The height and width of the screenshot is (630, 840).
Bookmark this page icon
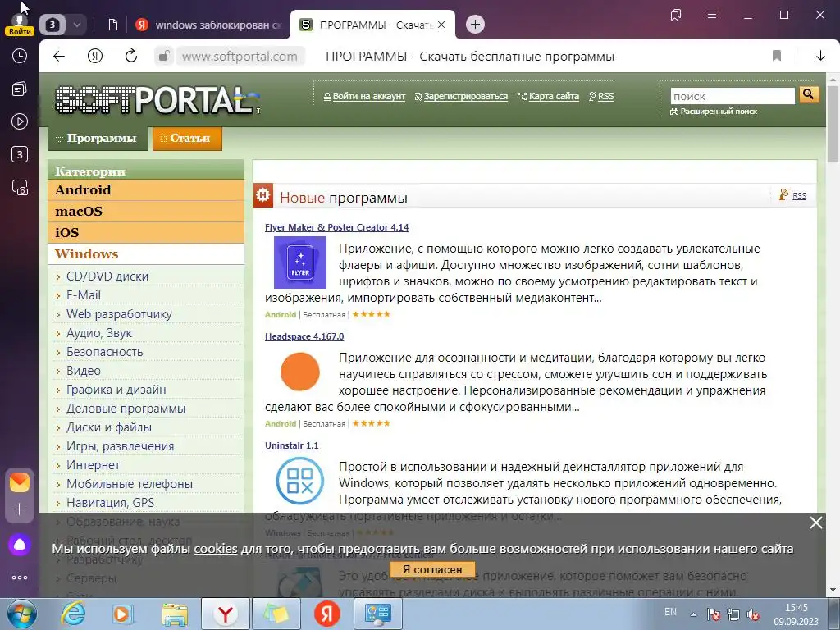[x=777, y=56]
